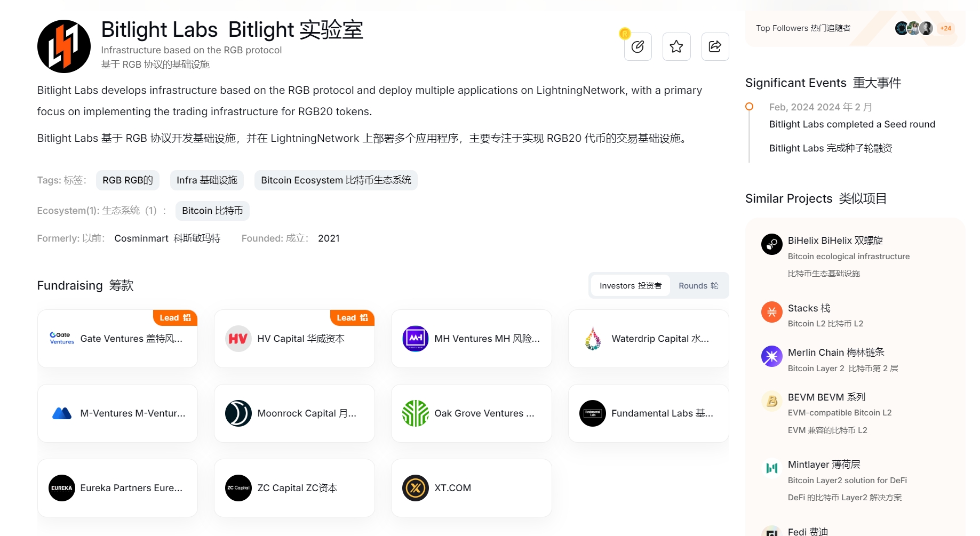Click the Significant Events heading
980x536 pixels.
pos(823,83)
